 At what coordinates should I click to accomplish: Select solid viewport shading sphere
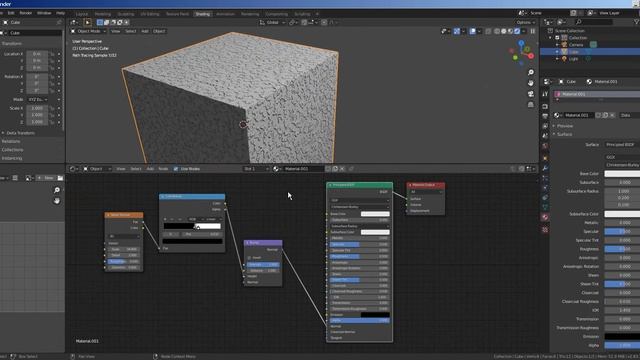504,31
